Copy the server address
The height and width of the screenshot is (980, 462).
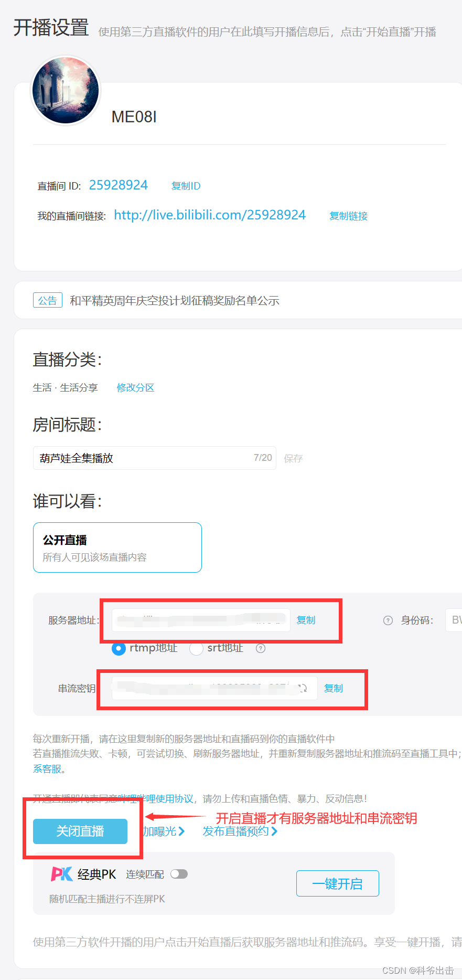coord(306,620)
